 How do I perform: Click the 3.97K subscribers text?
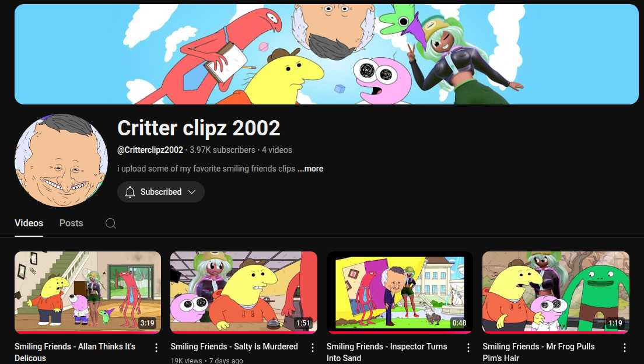pos(222,150)
